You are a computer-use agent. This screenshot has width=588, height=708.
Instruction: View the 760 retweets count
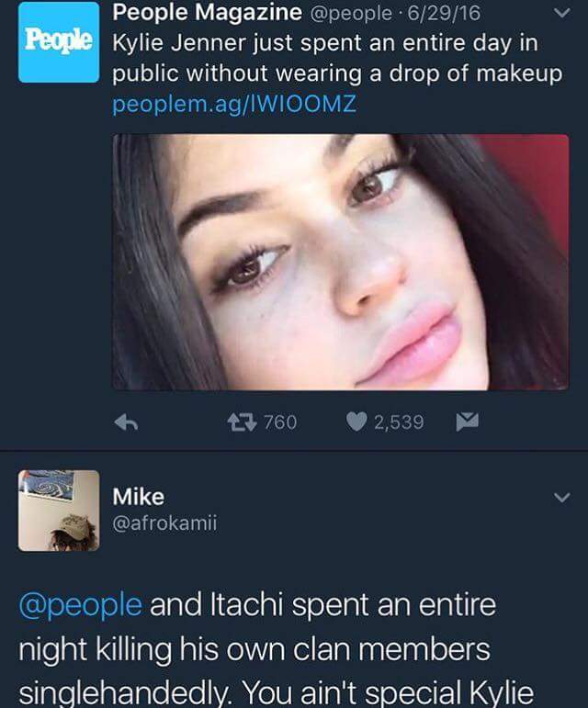(279, 421)
